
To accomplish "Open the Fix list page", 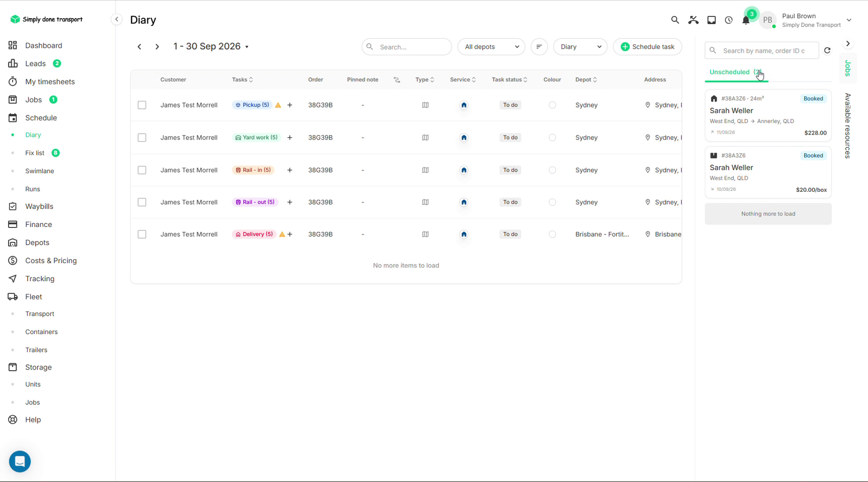I will click(35, 153).
